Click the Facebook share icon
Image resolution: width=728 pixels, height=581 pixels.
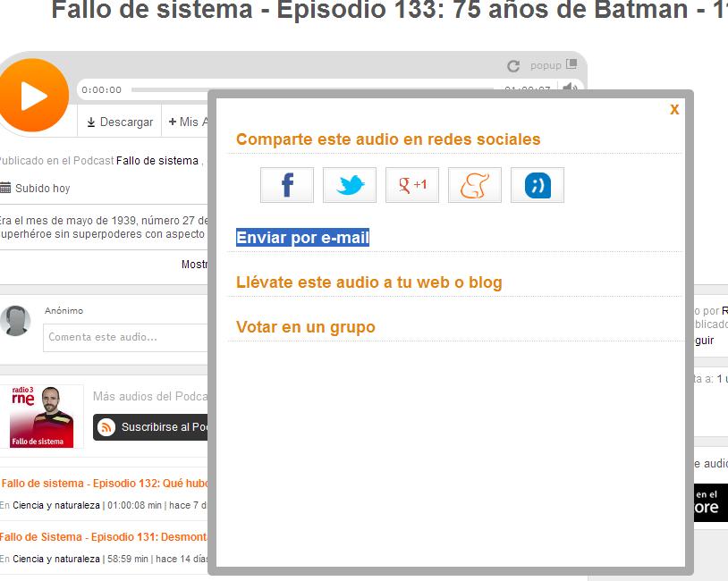287,185
